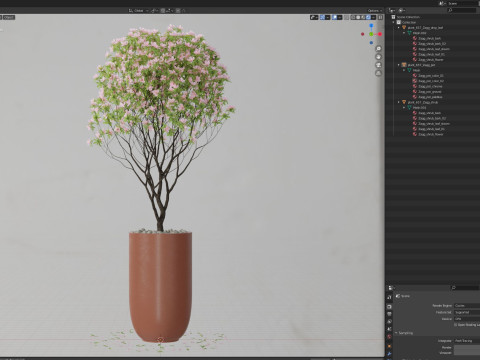Open the Scene properties tab

pos(389,329)
